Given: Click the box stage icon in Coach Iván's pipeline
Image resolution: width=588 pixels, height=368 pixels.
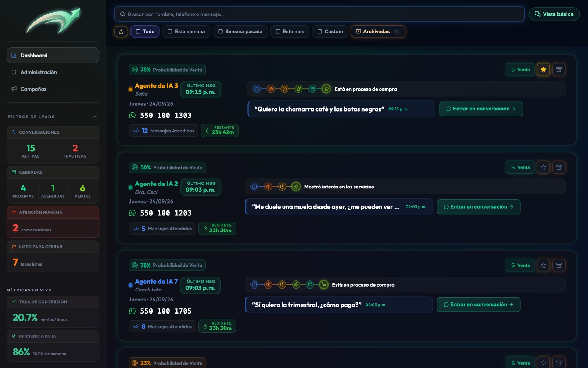Looking at the screenshot, I should (268, 284).
